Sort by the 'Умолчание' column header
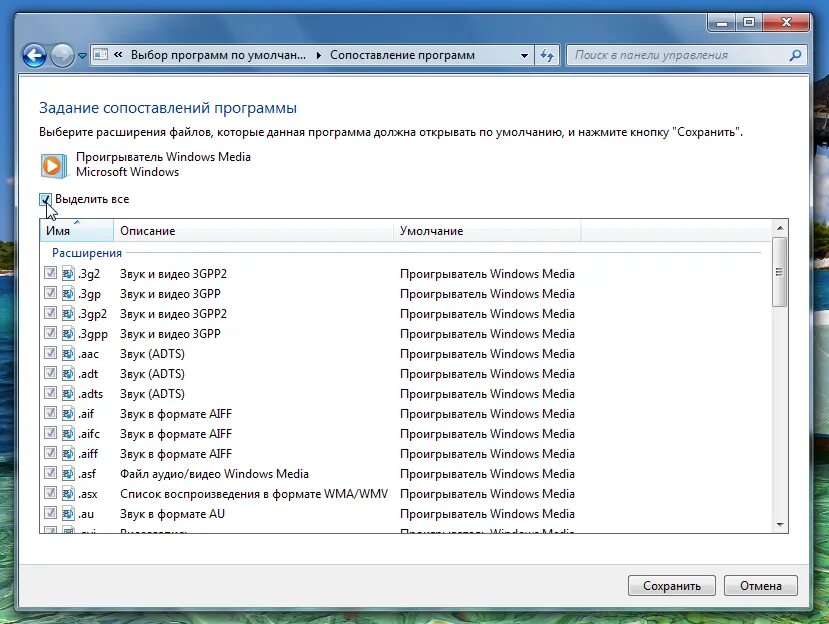 (487, 231)
